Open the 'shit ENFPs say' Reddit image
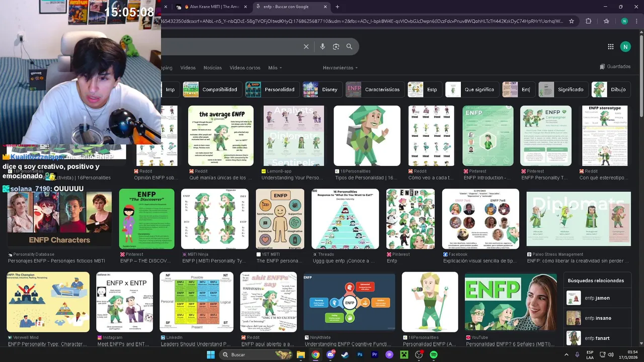 click(x=268, y=302)
